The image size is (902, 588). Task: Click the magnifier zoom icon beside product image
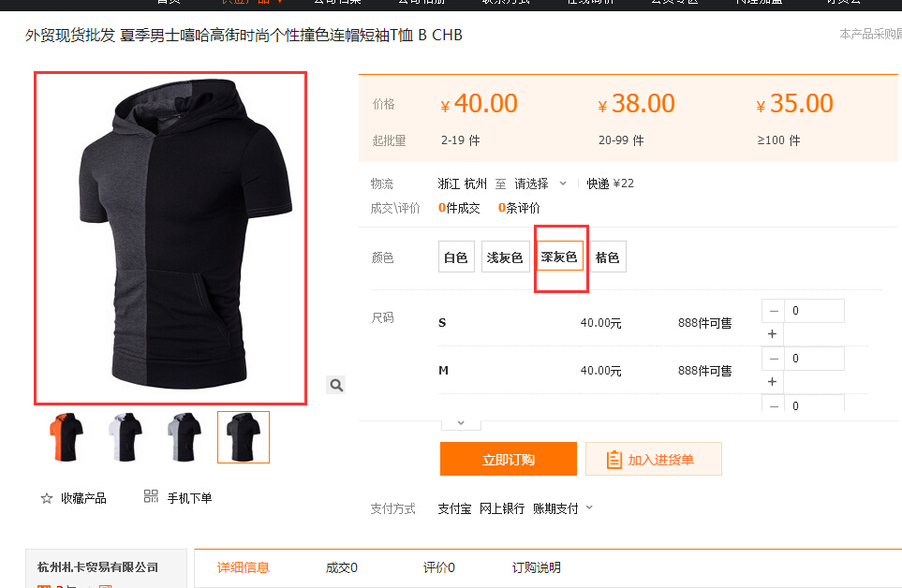click(336, 385)
